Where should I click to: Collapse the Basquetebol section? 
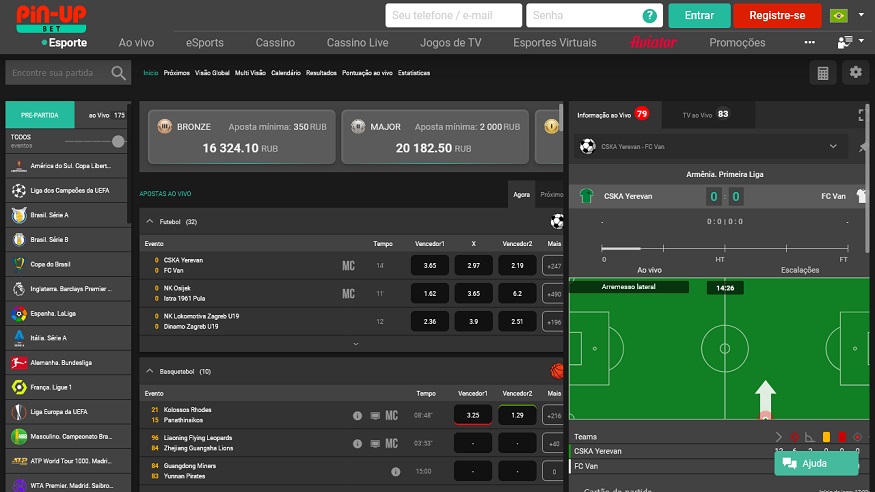[x=150, y=371]
